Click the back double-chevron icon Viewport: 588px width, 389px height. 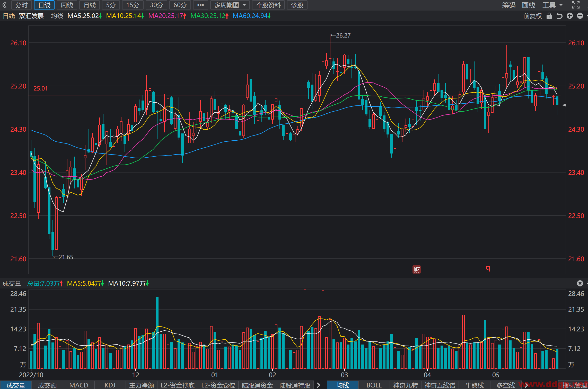coord(4,5)
